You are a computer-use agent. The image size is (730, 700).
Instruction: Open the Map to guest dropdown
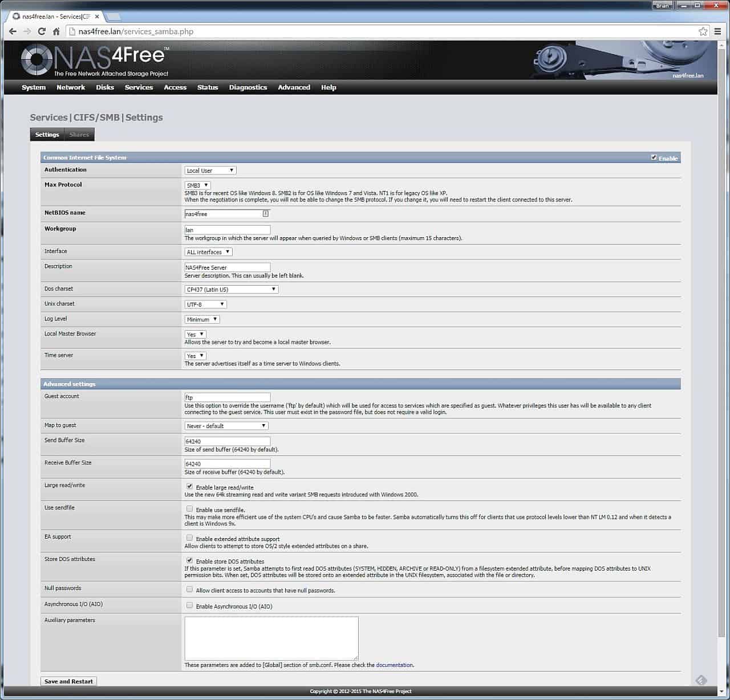[x=226, y=426]
